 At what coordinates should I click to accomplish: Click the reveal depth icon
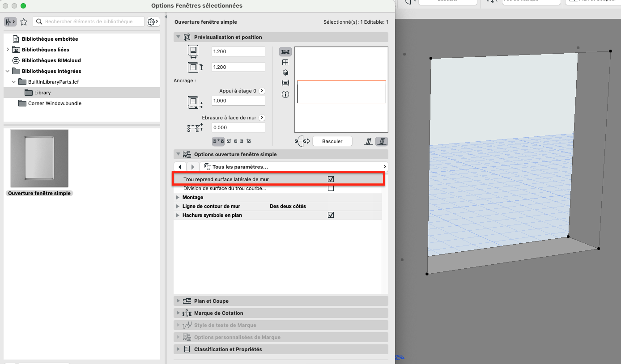(195, 128)
